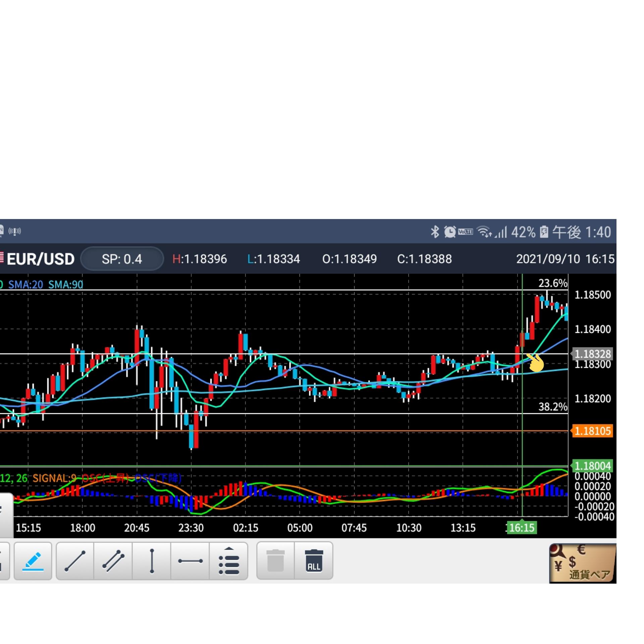Tap the 10:30 time axis label
Viewport: 644px width, 644px height.
pos(409,528)
